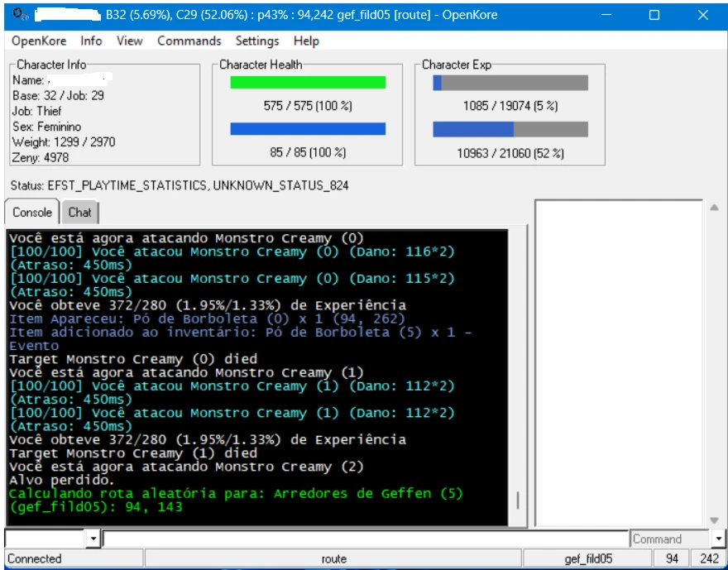This screenshot has width=728, height=570.
Task: Click the 'Character Info' group label
Action: click(x=51, y=65)
